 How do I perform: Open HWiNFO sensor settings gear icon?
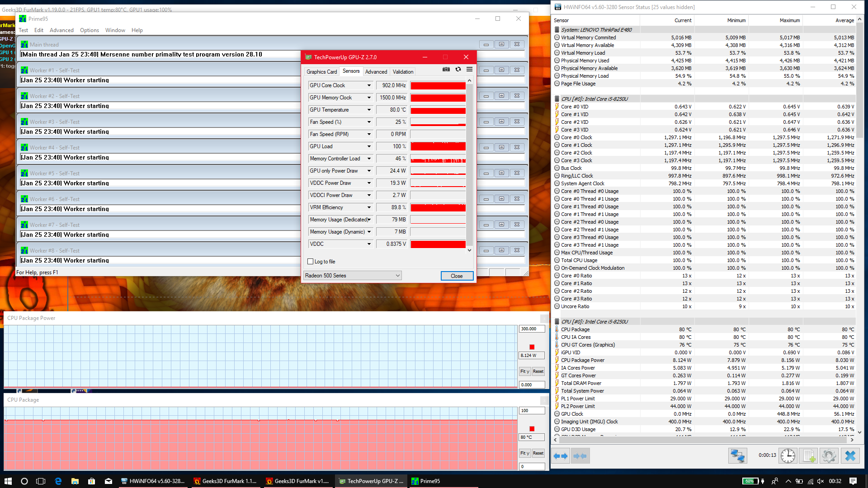(x=829, y=456)
